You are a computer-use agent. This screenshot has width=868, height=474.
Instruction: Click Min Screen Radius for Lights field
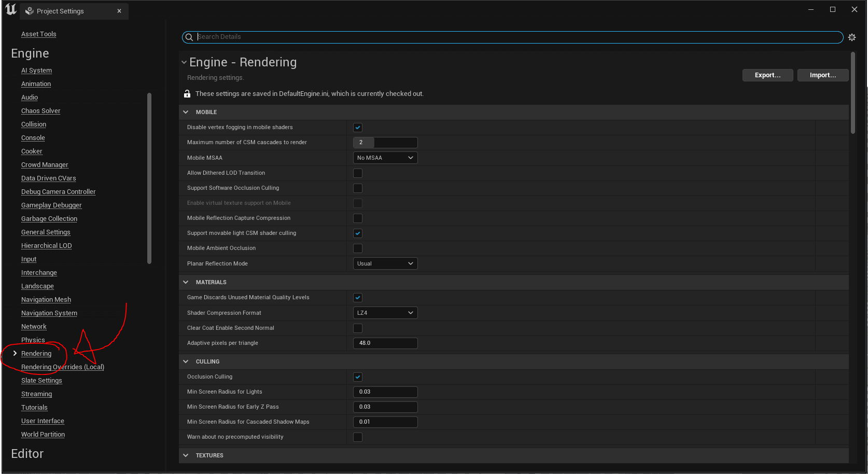click(x=385, y=392)
